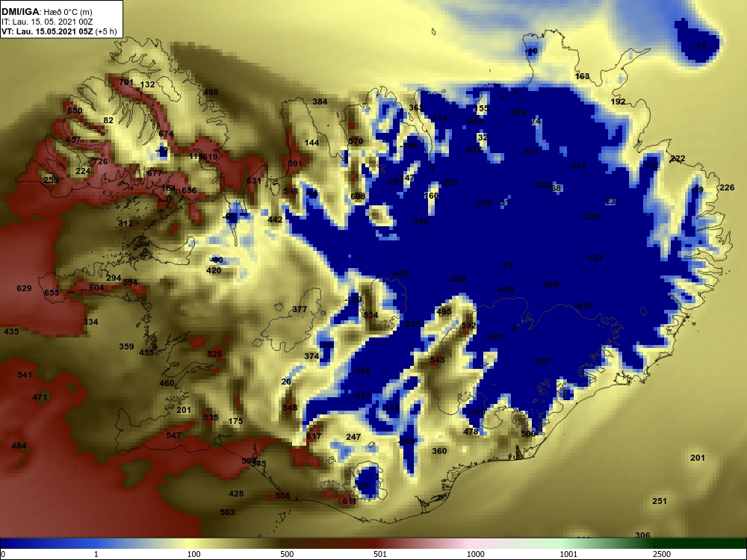Click the '360' value near the south coast
Screen dimensions: 747x560
click(x=439, y=451)
